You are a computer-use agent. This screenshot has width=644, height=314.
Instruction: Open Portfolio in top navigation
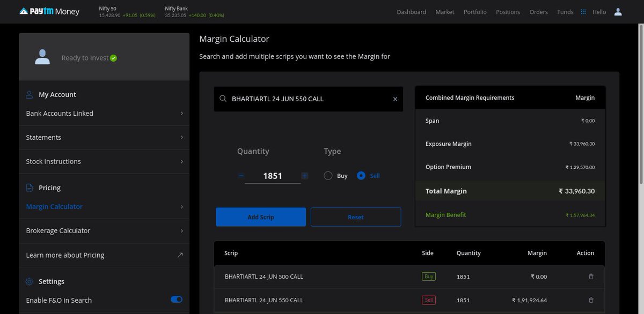(475, 12)
